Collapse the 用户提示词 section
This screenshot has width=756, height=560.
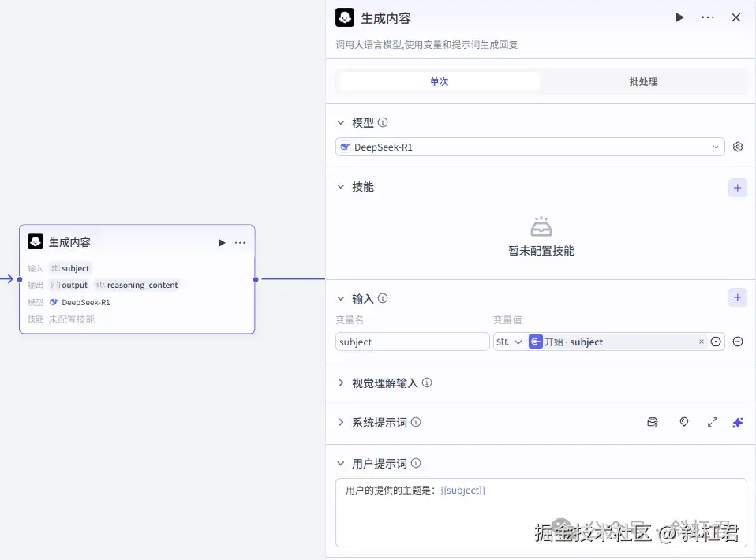coord(342,463)
